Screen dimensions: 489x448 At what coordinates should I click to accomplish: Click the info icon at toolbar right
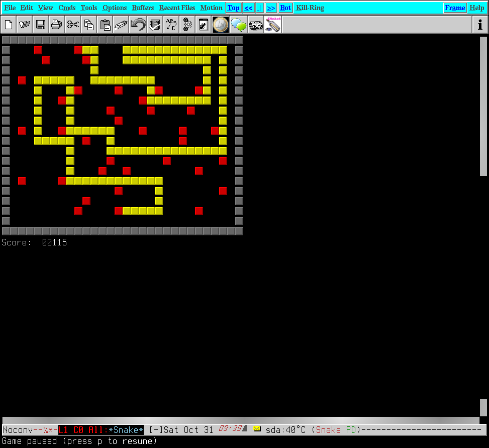[480, 25]
